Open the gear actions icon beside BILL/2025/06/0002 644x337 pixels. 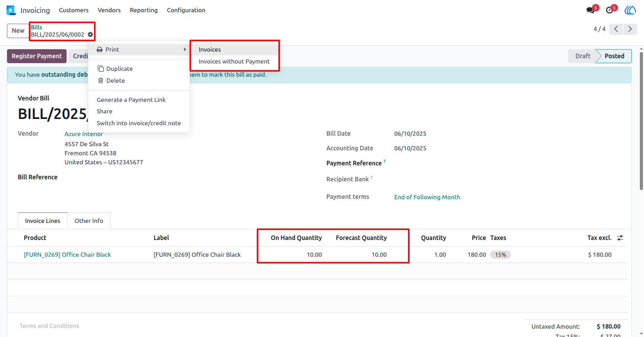(x=90, y=35)
